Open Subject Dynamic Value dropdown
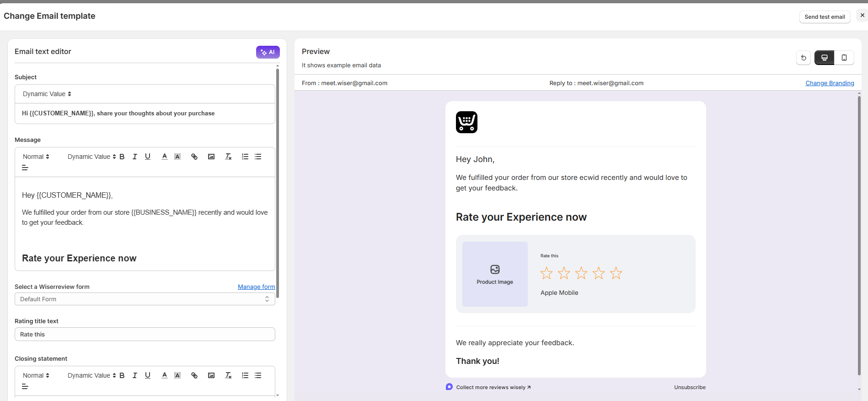 [x=47, y=94]
